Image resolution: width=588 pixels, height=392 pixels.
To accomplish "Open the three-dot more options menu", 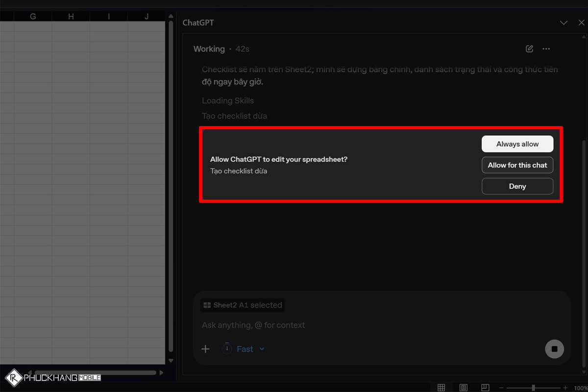I will pos(546,49).
